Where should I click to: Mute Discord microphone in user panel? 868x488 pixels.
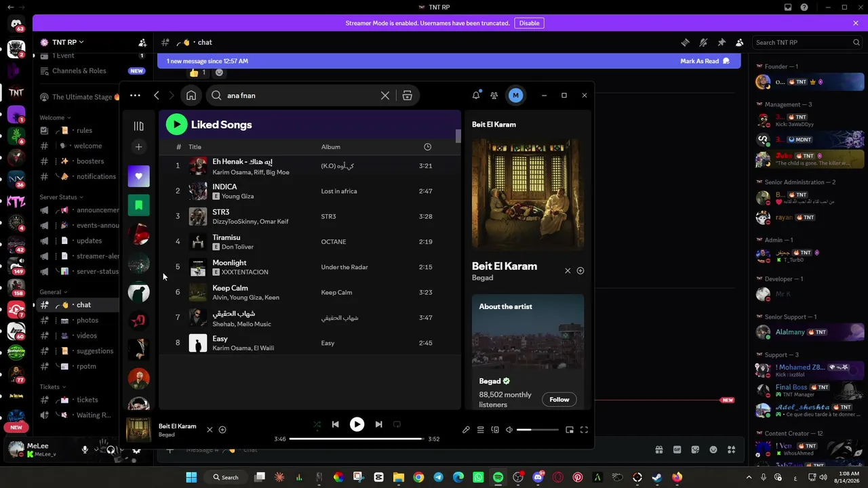tap(85, 449)
